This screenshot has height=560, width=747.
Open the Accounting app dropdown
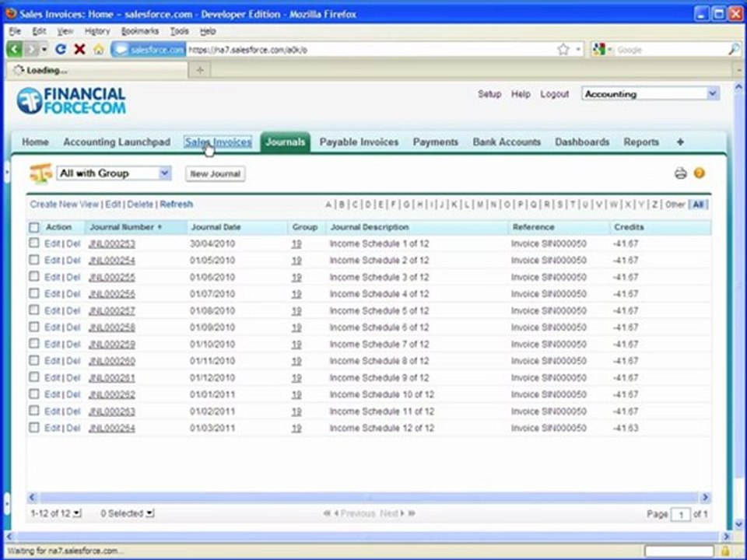[651, 94]
